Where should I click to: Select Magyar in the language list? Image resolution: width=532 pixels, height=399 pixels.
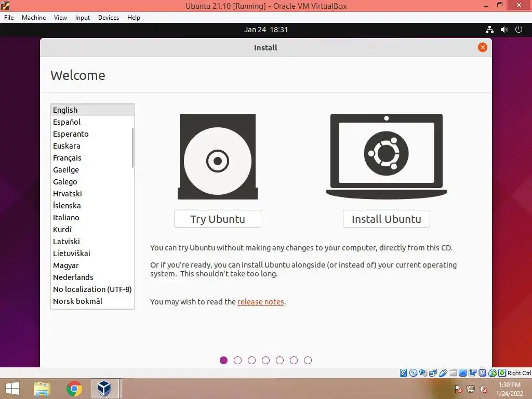coord(92,265)
